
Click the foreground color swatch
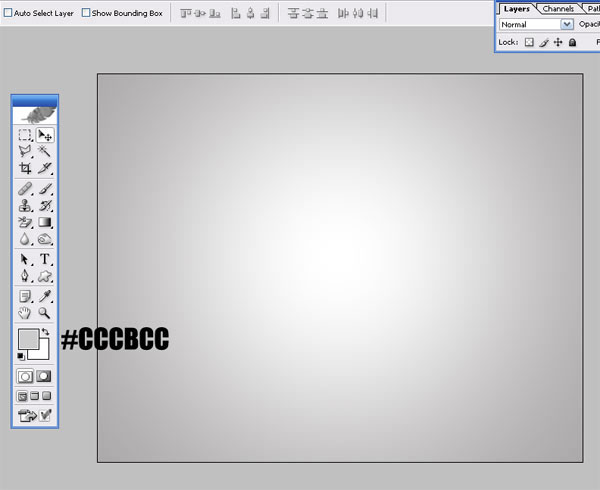27,339
